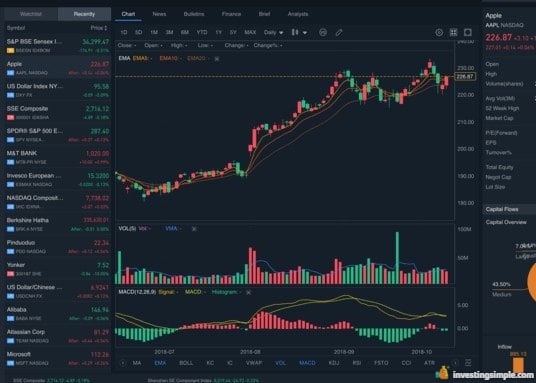This screenshot has width=536, height=383.
Task: Select Microsoft row
Action: pos(57,358)
